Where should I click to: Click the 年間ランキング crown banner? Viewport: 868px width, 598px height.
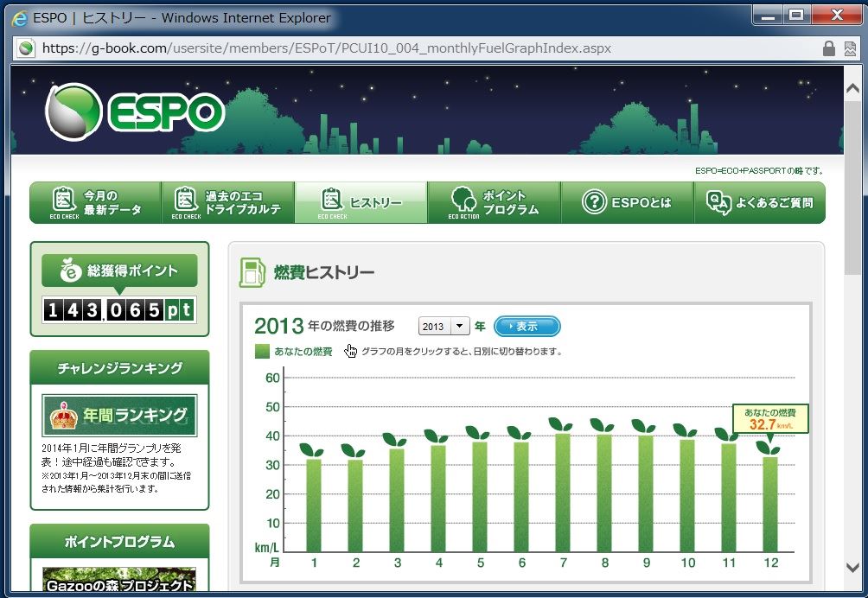119,416
